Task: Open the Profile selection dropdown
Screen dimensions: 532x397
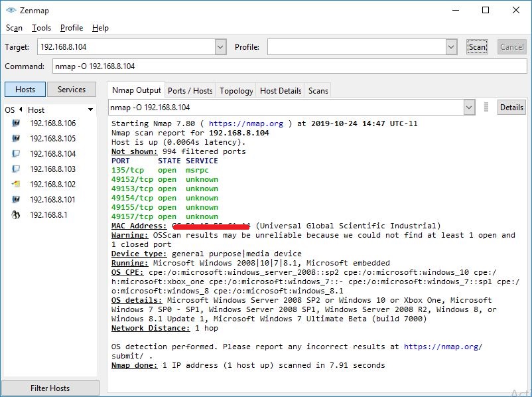Action: coord(450,47)
